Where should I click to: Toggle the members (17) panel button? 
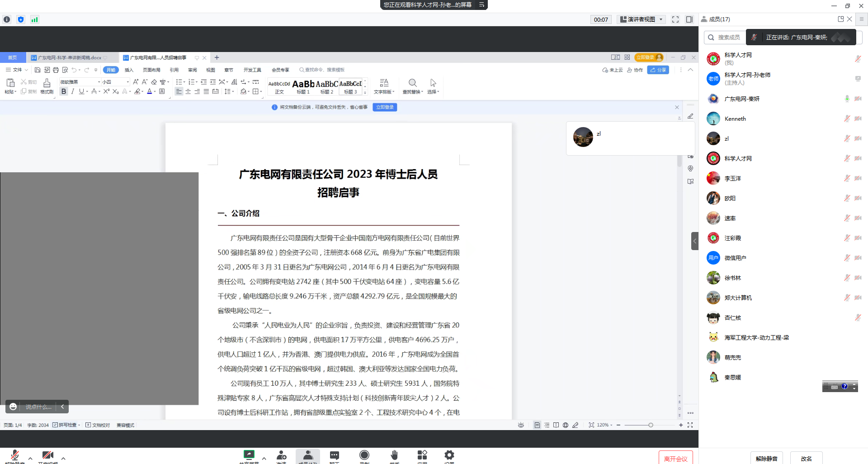pyautogui.click(x=308, y=456)
